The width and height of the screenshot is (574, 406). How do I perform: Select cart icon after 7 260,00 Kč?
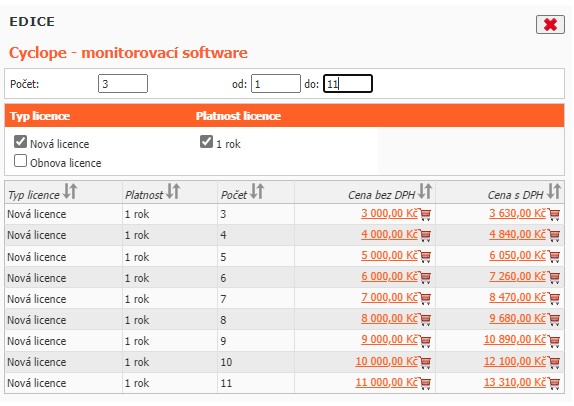coord(554,277)
